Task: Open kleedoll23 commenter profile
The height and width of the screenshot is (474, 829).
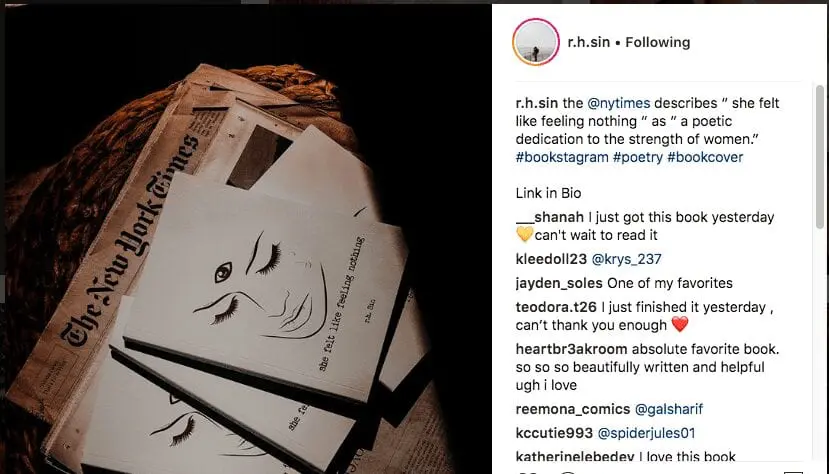Action: click(551, 259)
